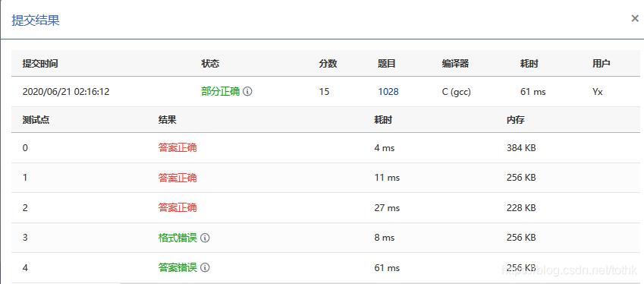Viewport: 644px width, 284px height.
Task: Click info icon beside 格式错误 result
Action: (205, 238)
